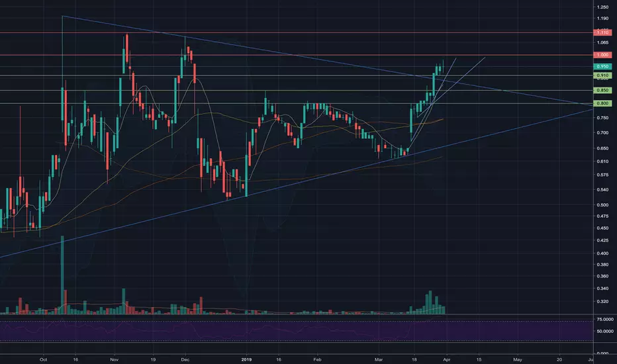617x364 pixels.
Task: Select the green 0.800 price tag
Action: pos(602,103)
